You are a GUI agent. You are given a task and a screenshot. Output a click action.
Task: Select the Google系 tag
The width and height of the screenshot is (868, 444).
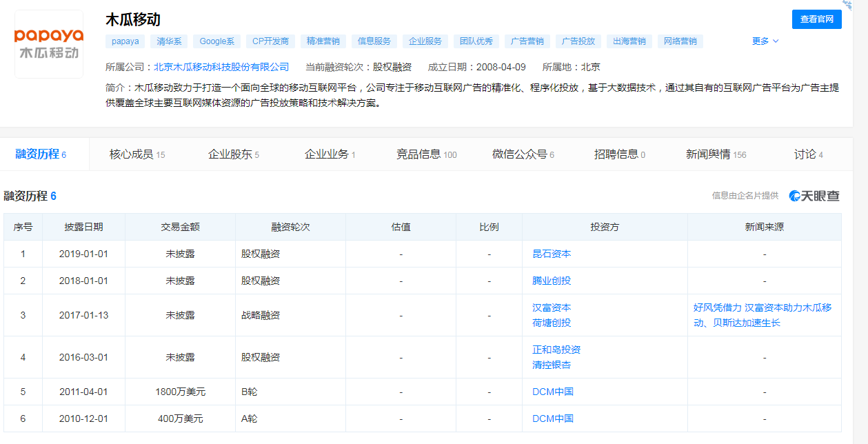pyautogui.click(x=217, y=41)
